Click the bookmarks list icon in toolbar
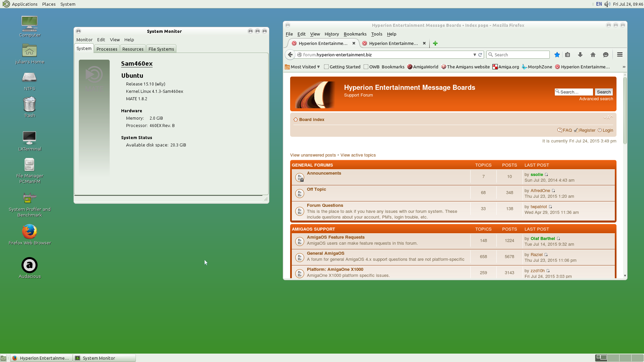 (568, 55)
